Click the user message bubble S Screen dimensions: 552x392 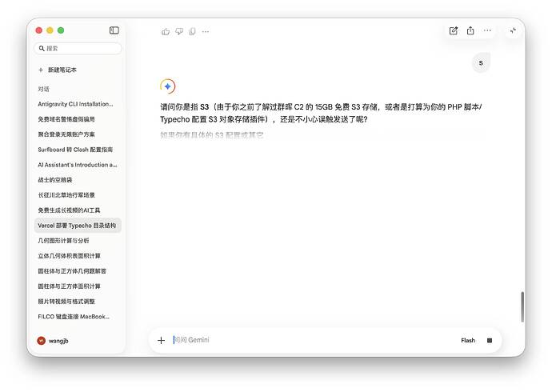(x=481, y=63)
